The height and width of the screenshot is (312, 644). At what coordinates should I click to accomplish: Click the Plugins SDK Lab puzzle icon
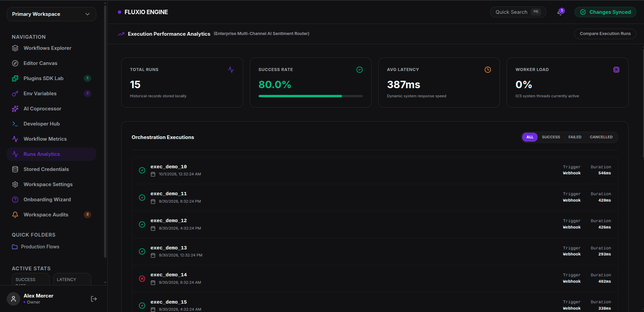[15, 78]
